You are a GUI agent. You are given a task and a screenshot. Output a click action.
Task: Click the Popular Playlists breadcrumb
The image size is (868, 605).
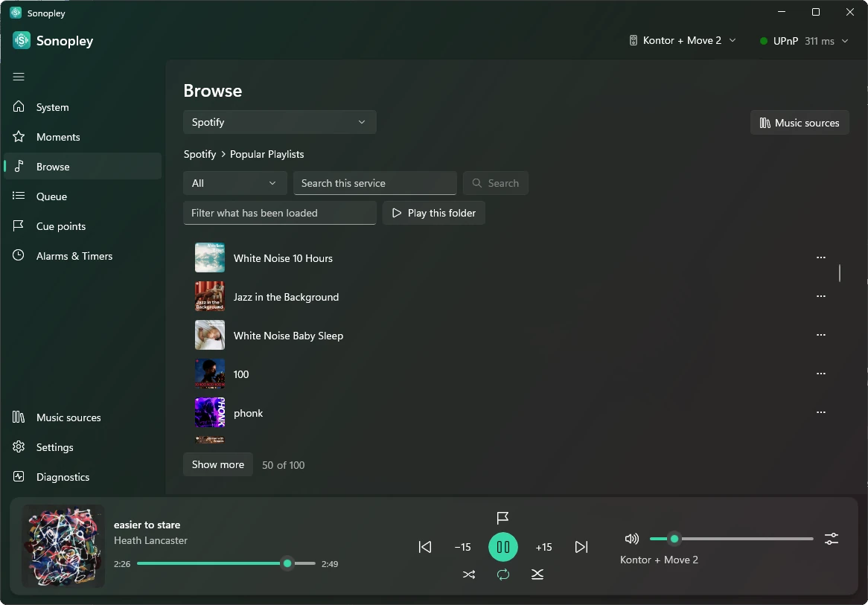[267, 154]
